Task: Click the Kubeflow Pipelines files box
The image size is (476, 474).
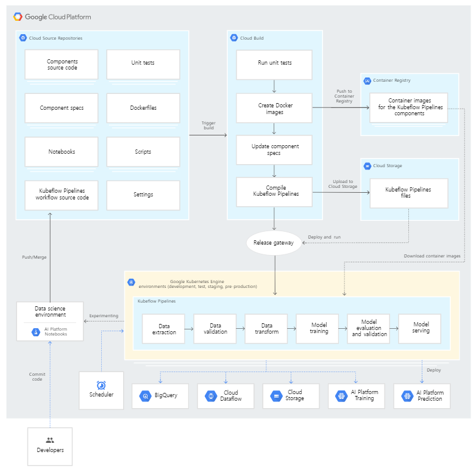Action: (x=408, y=193)
